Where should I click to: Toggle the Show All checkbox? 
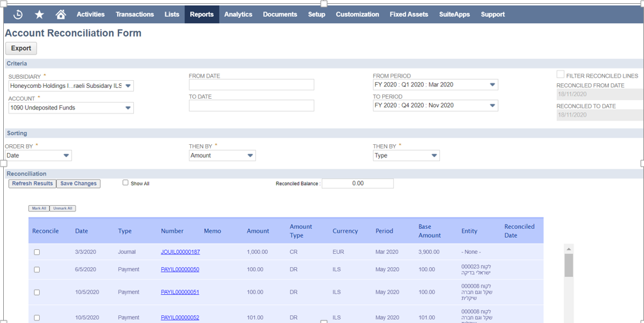[x=125, y=183]
